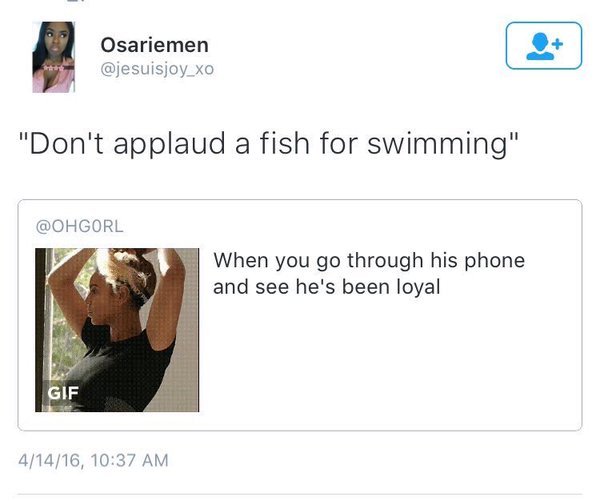Click the word "Osariemen" beside avatar
The image size is (600, 501).
pos(155,45)
